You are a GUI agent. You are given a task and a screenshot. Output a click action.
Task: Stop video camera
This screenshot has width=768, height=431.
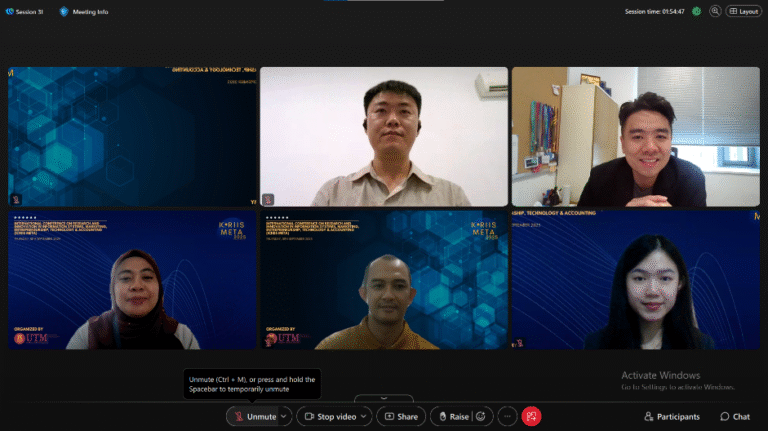[x=330, y=416]
